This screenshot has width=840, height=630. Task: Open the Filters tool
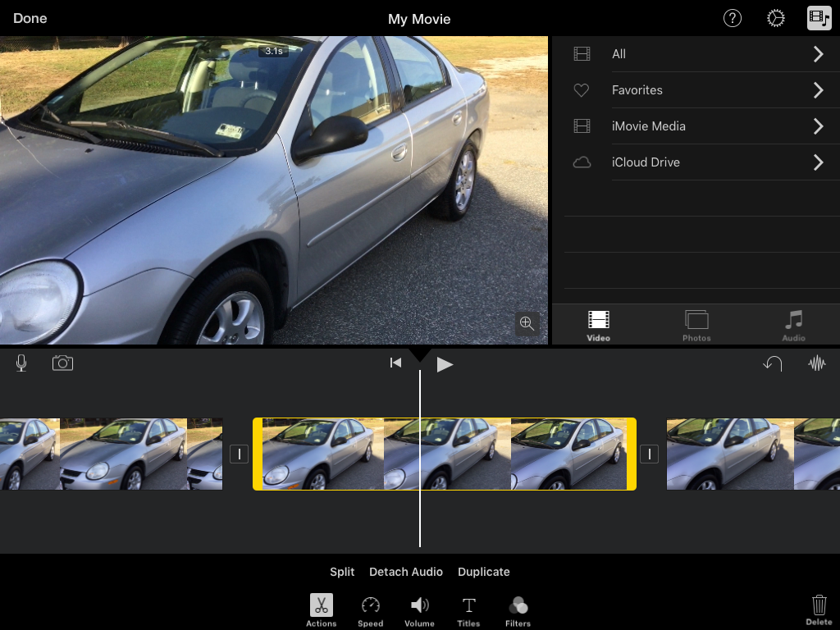tap(518, 612)
